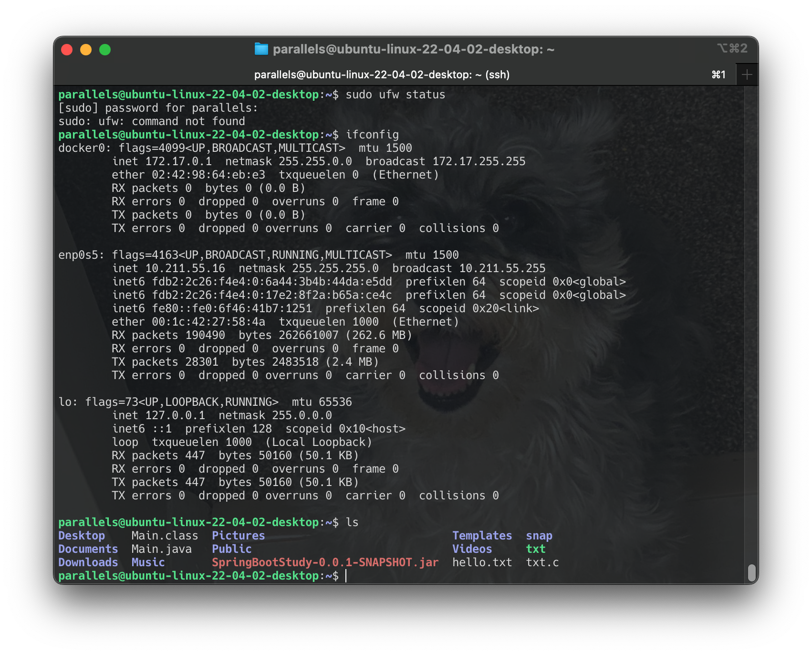Click IP address '10.211.55.16'
This screenshot has height=655, width=812.
[185, 268]
